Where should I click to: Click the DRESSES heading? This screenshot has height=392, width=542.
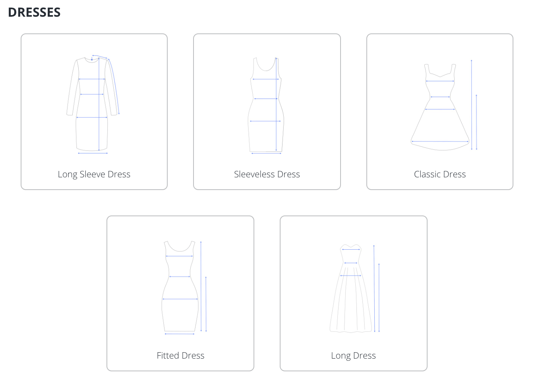point(34,12)
